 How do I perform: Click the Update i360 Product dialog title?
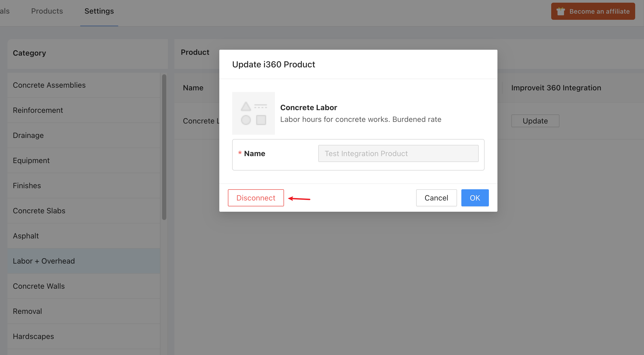(x=274, y=64)
